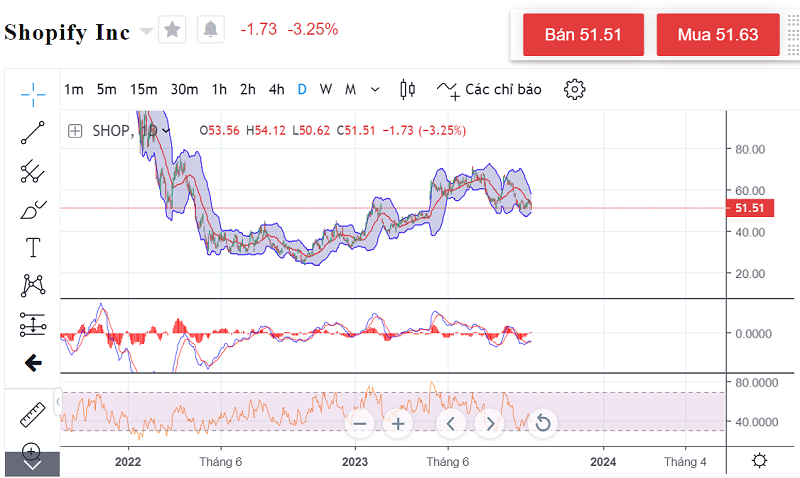Select the crosshair cursor tool

(x=33, y=94)
